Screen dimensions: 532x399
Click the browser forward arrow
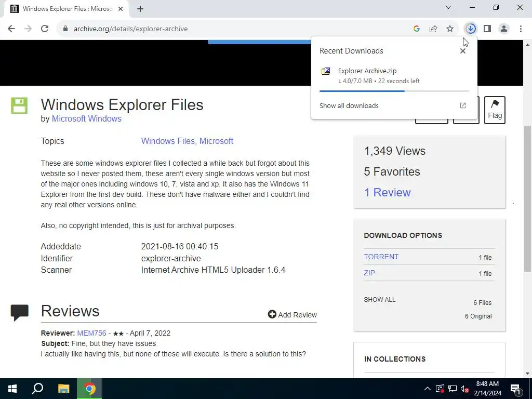[x=28, y=29]
